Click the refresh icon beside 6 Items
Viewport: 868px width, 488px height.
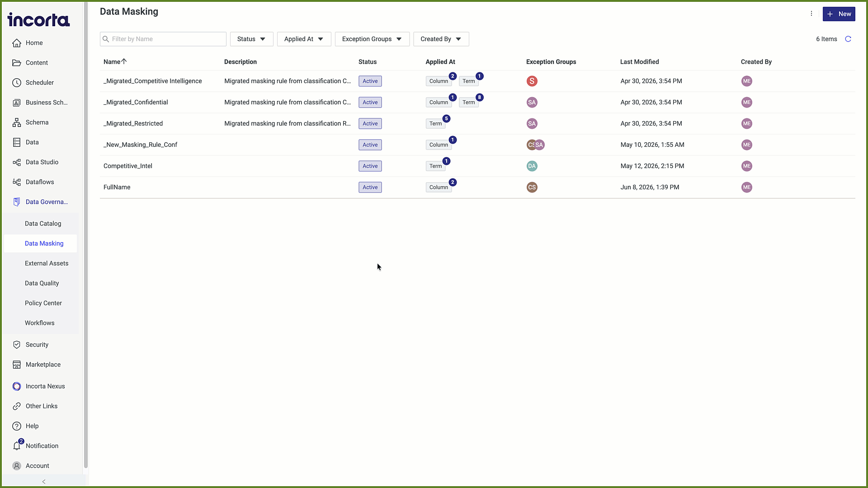click(848, 39)
